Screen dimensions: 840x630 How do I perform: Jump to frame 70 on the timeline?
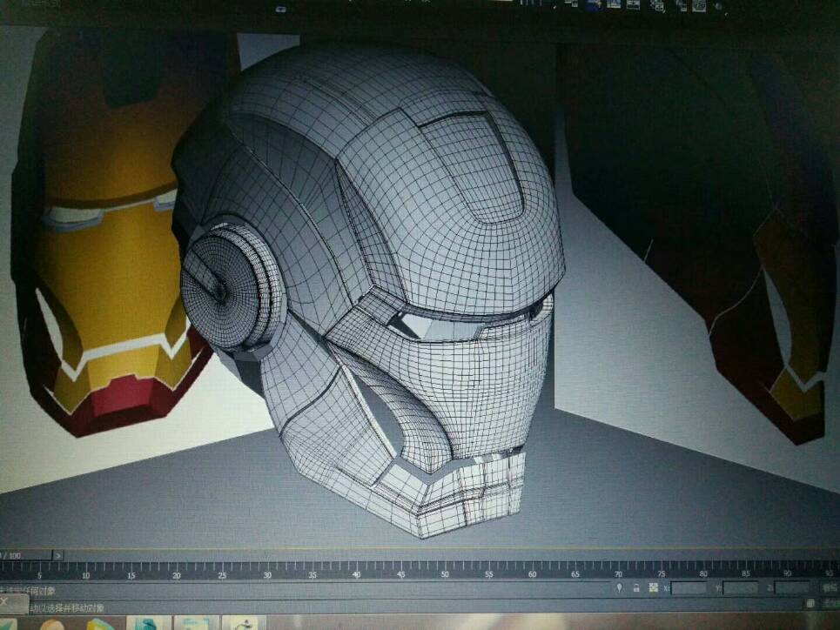click(x=618, y=573)
